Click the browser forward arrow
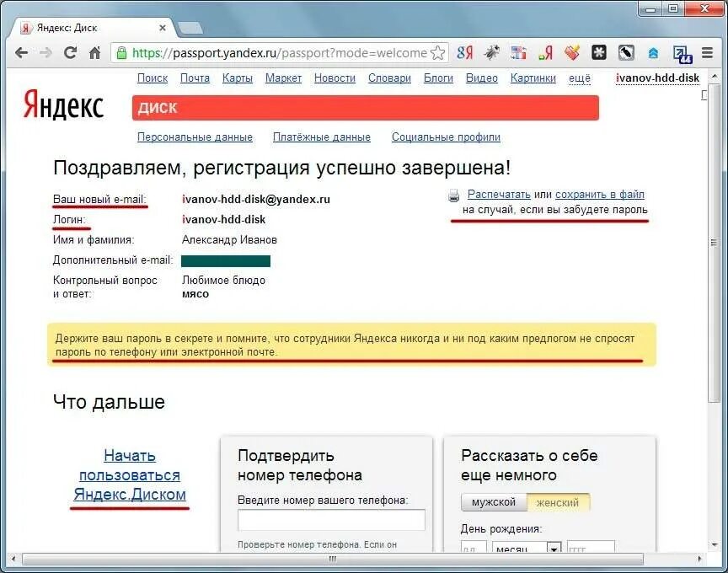This screenshot has height=573, width=728. [46, 53]
